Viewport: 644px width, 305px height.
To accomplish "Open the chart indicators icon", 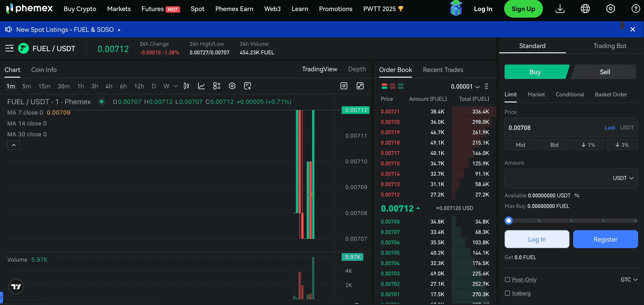I will 202,86.
